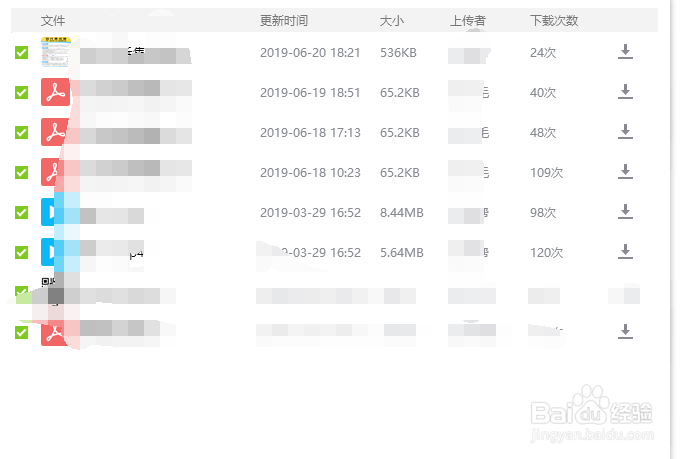Toggle checkbox for 2019-06-18 10:23 file
Image resolution: width=692 pixels, height=459 pixels.
click(x=21, y=172)
